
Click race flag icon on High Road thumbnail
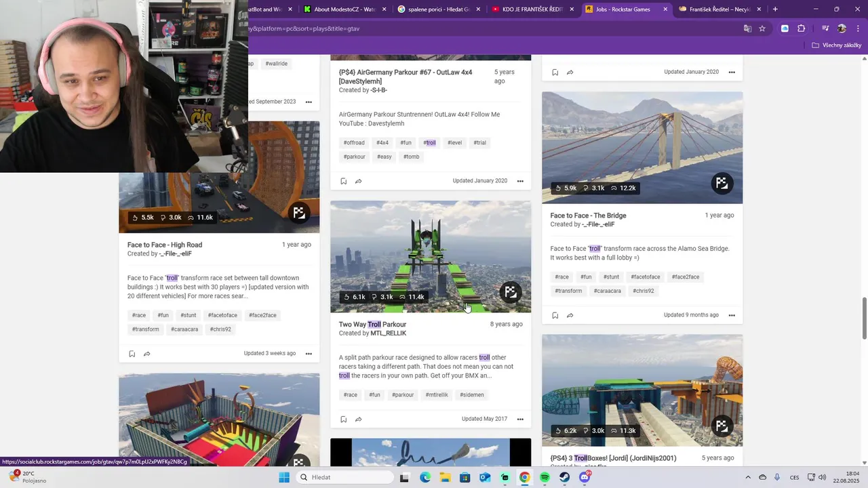(x=299, y=213)
